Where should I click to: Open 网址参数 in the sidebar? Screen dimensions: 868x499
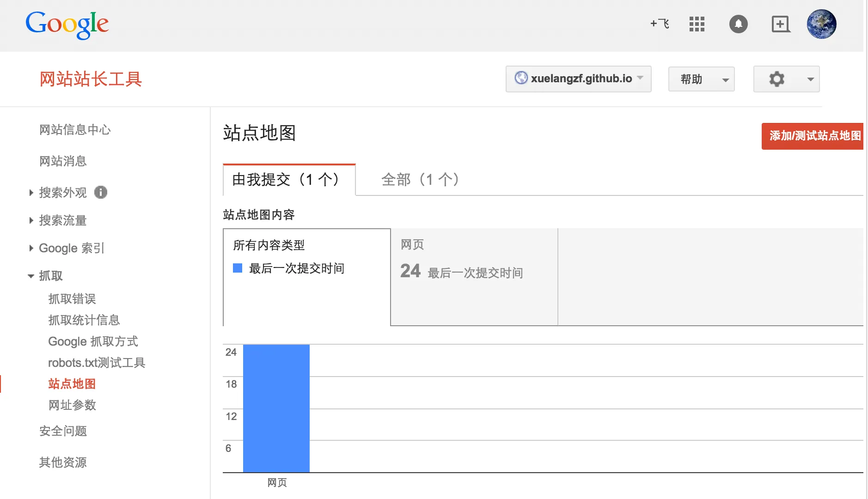[x=72, y=405]
